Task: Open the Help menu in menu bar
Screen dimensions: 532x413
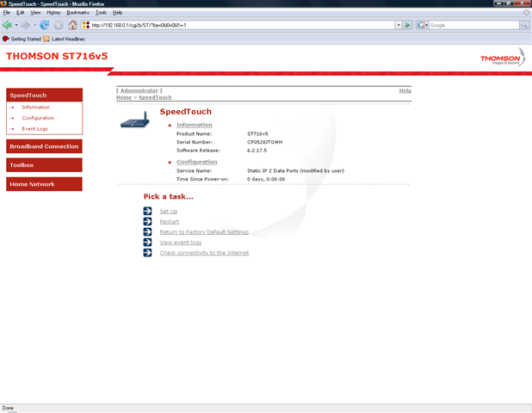Action: [117, 13]
